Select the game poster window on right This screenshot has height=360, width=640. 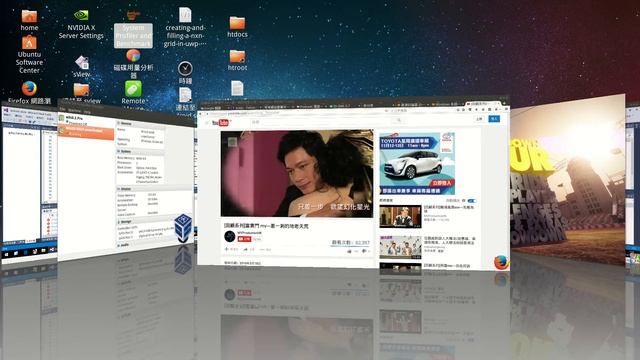tap(567, 180)
